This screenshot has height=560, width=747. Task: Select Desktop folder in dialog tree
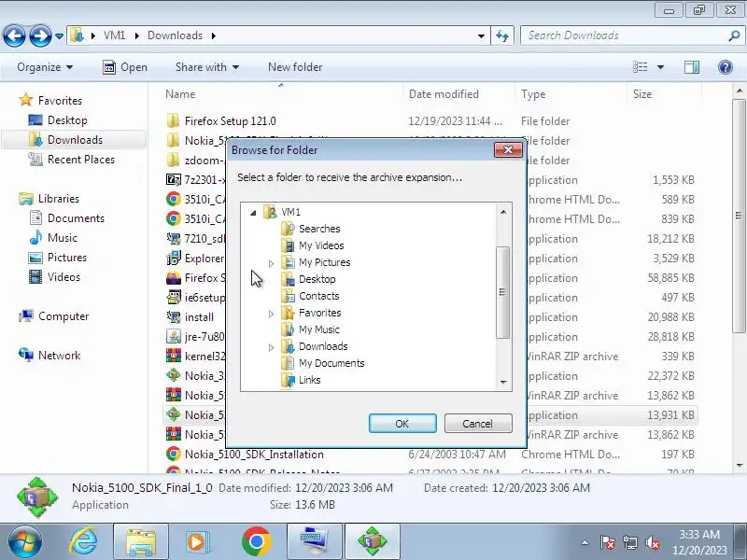[x=317, y=279]
